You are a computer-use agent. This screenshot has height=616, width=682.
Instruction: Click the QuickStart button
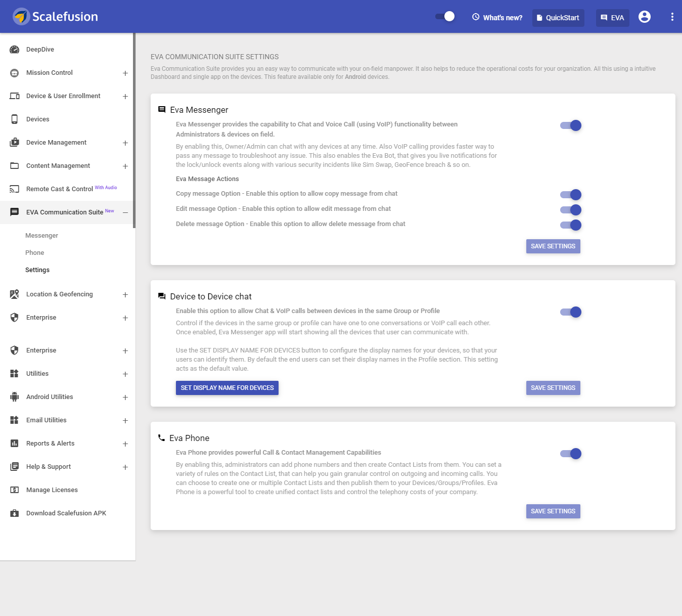point(558,18)
